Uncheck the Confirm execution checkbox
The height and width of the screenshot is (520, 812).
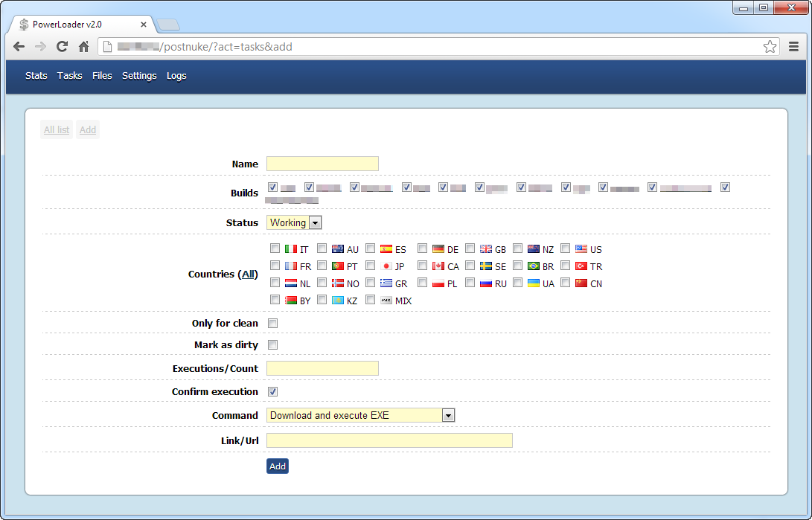tap(273, 392)
